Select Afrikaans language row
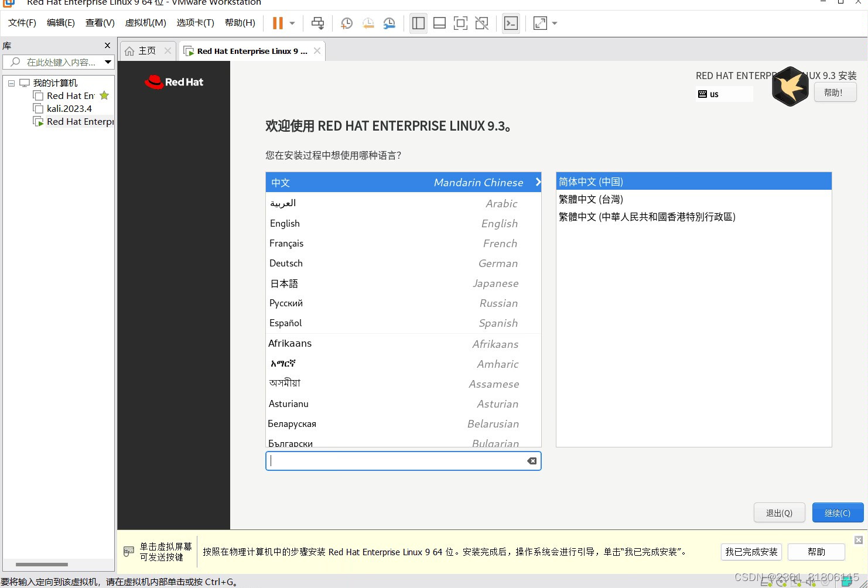Viewport: 868px width, 588px height. (403, 344)
